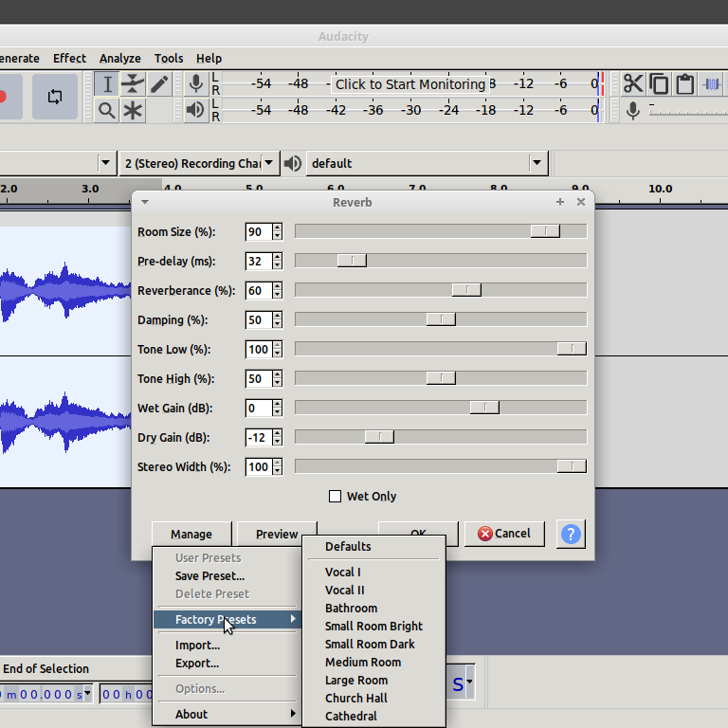Select the Multi-tool asterisk icon
The image size is (728, 728).
[x=133, y=111]
